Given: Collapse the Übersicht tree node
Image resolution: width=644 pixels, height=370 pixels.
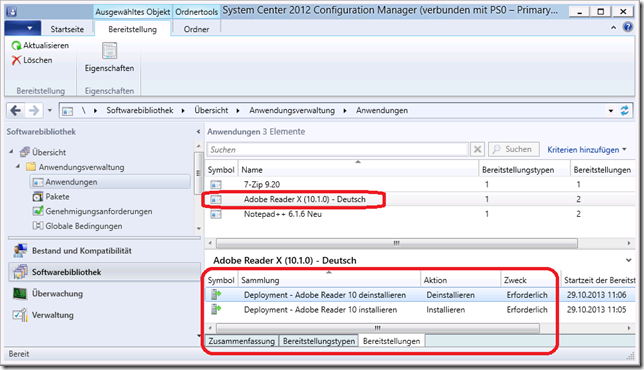Looking at the screenshot, I should click(11, 152).
